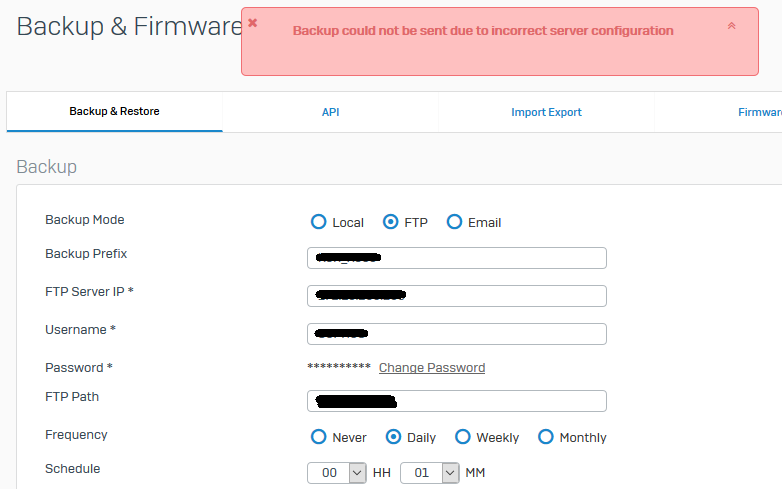
Task: Open the schedule minutes dropdown
Action: point(430,472)
